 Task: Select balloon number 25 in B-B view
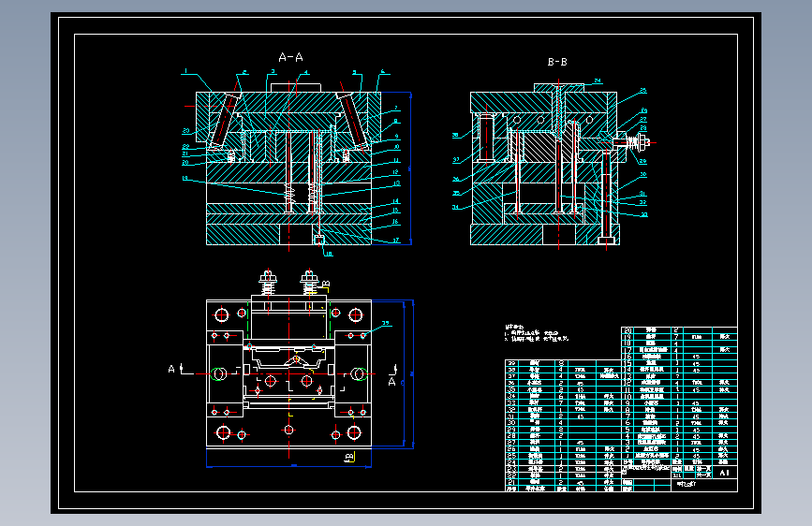point(643,91)
